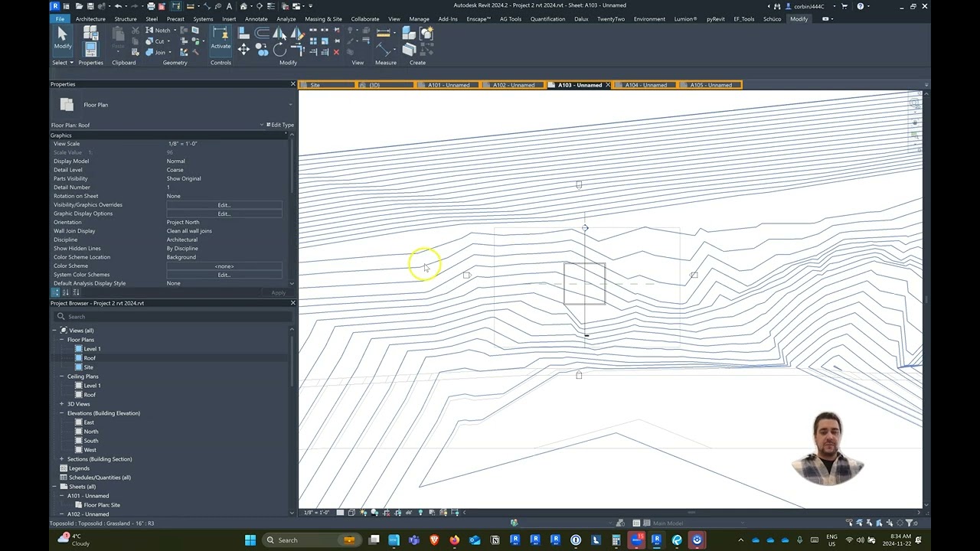Click the Create Assembly icon
This screenshot has height=551, width=980.
(409, 33)
